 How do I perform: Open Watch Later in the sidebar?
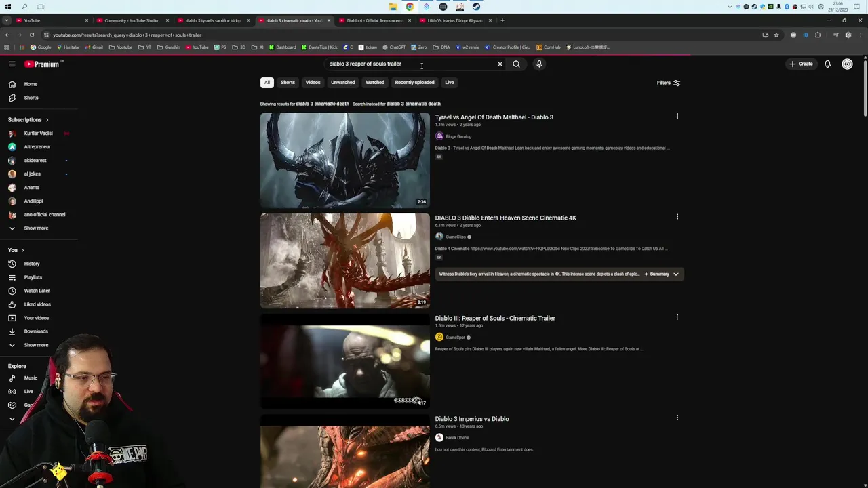(x=38, y=291)
